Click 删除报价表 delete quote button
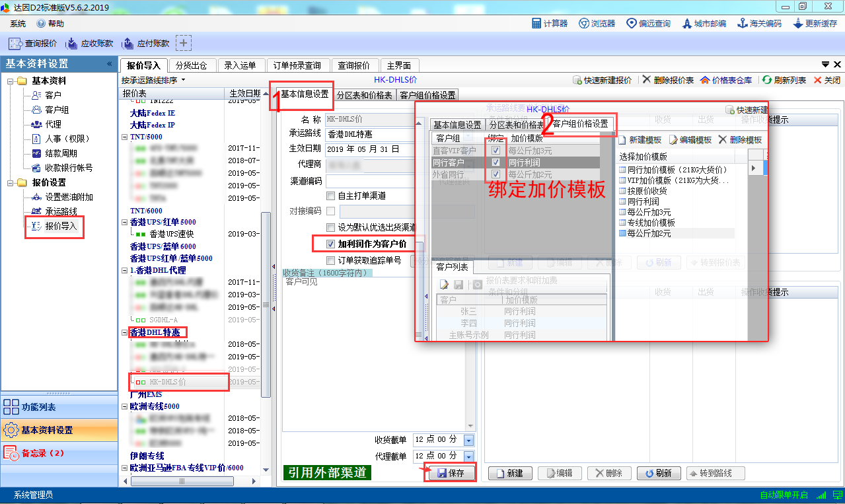The height and width of the screenshot is (504, 845). (x=667, y=80)
